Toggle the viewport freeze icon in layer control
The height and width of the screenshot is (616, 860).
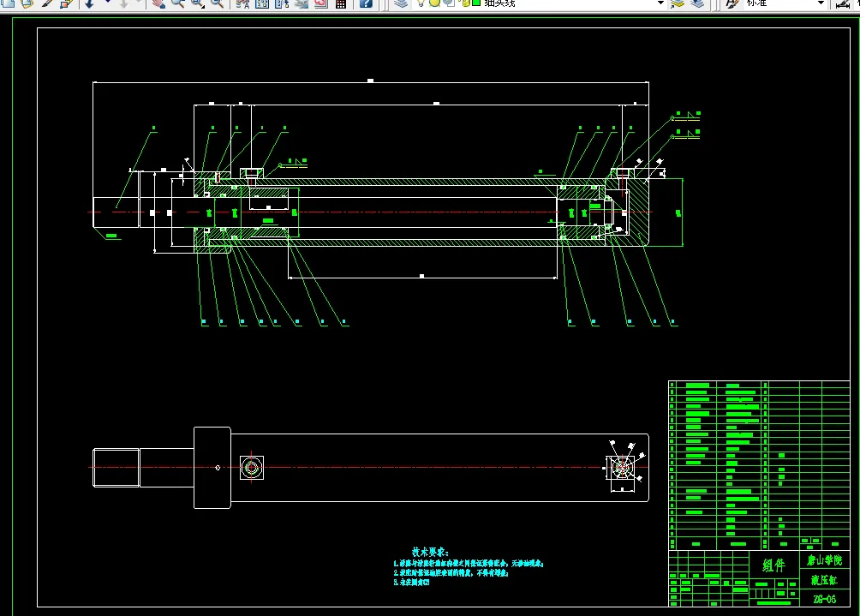(x=449, y=3)
